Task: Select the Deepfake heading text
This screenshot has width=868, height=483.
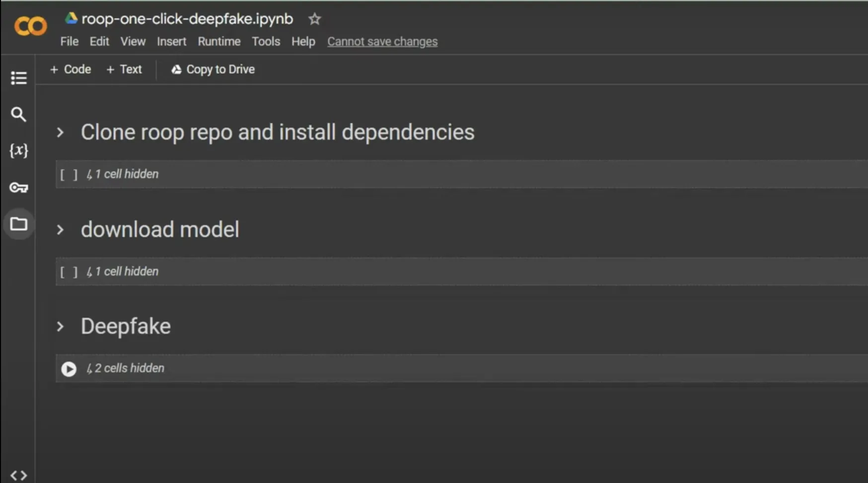Action: [126, 326]
